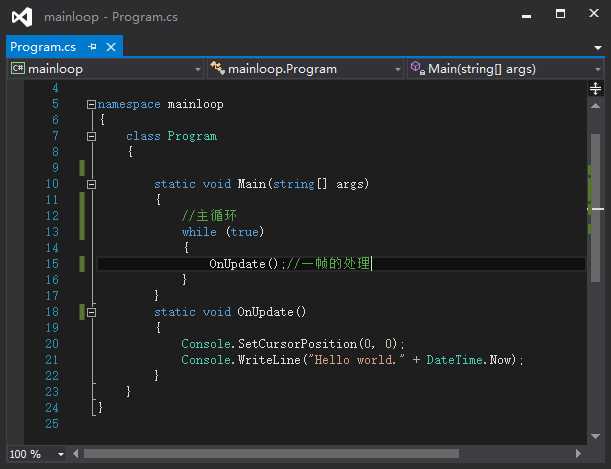Open the tab overflow dropdown arrow
This screenshot has width=611, height=469.
click(598, 48)
